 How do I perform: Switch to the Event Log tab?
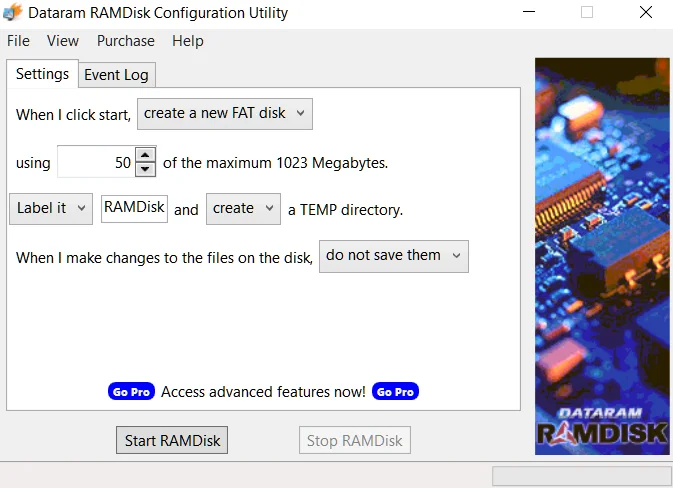(116, 75)
